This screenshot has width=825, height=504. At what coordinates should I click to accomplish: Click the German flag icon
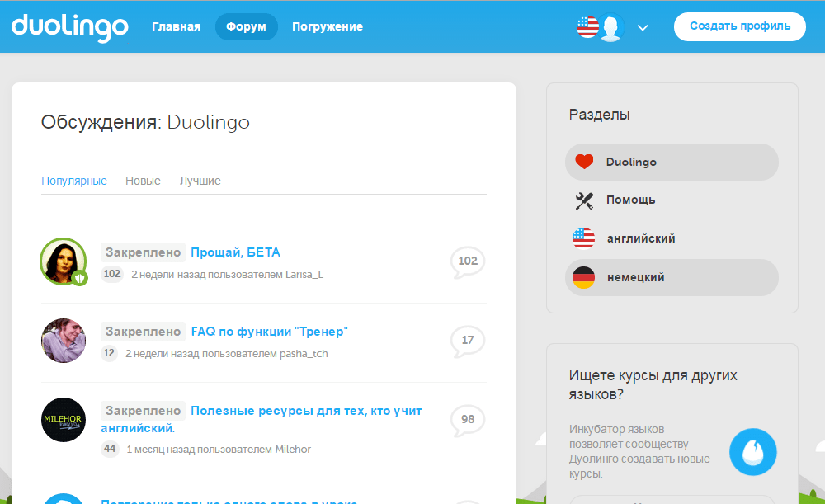pos(583,277)
